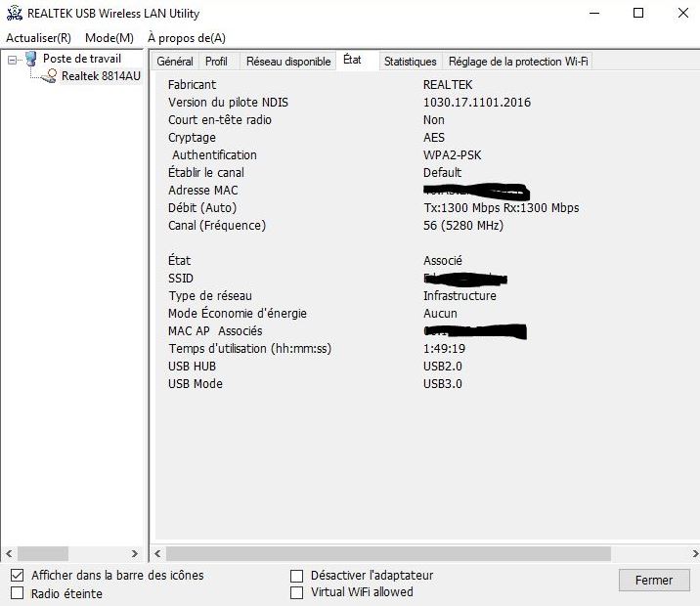Click the USB3.0 mode value

click(x=443, y=384)
